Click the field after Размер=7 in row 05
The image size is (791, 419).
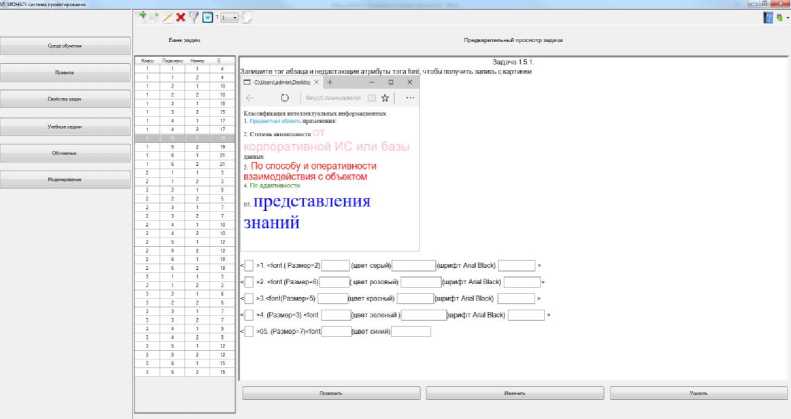pos(336,332)
